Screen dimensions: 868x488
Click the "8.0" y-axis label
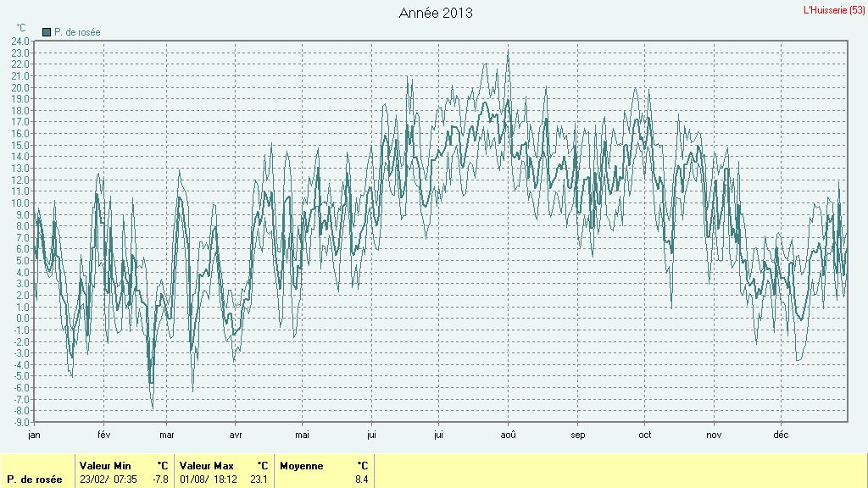23,226
